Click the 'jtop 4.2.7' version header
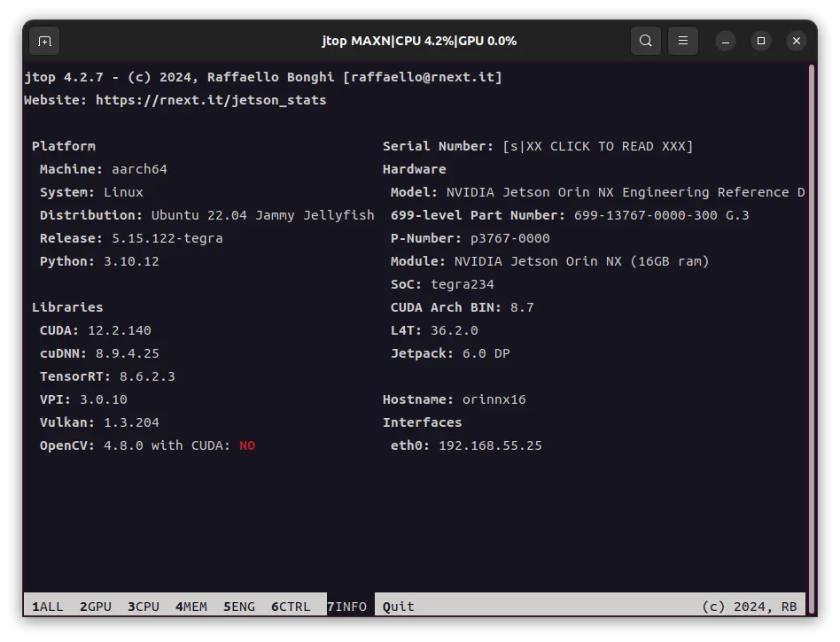This screenshot has height=642, width=840. (x=64, y=77)
